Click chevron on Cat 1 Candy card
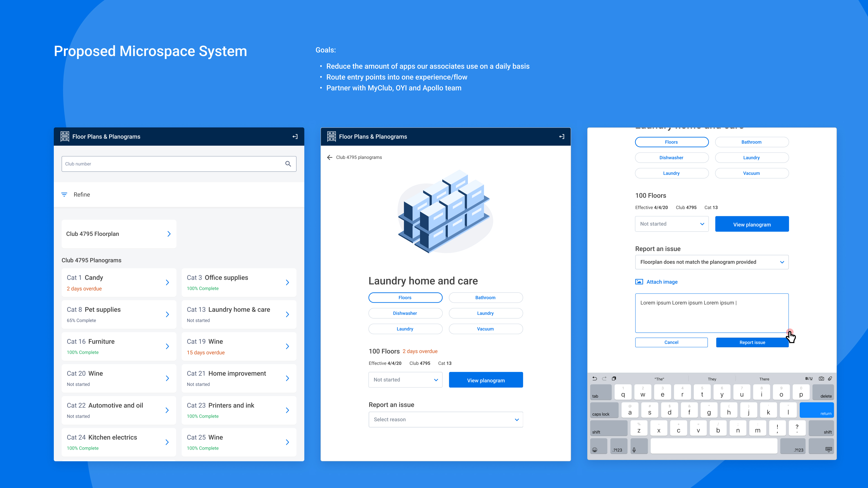 (x=167, y=283)
